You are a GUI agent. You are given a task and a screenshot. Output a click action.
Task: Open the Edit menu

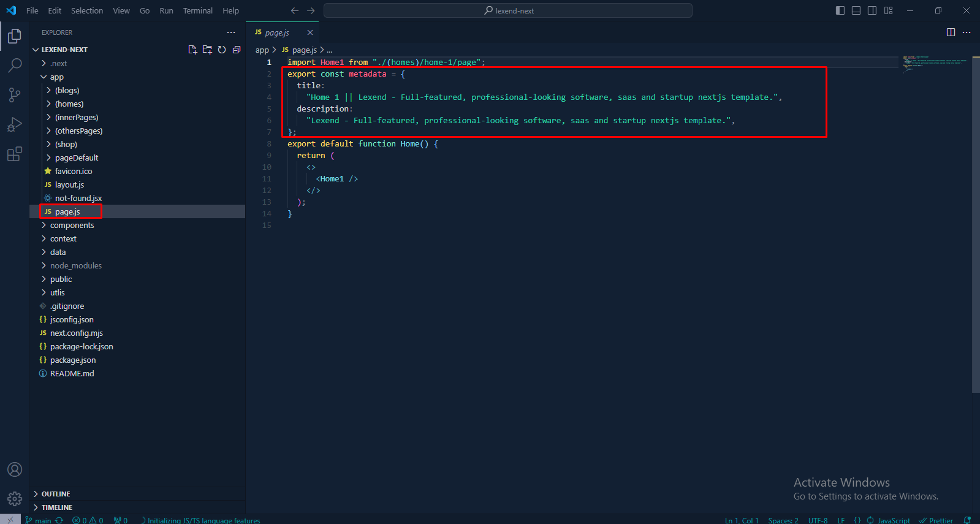coord(55,10)
